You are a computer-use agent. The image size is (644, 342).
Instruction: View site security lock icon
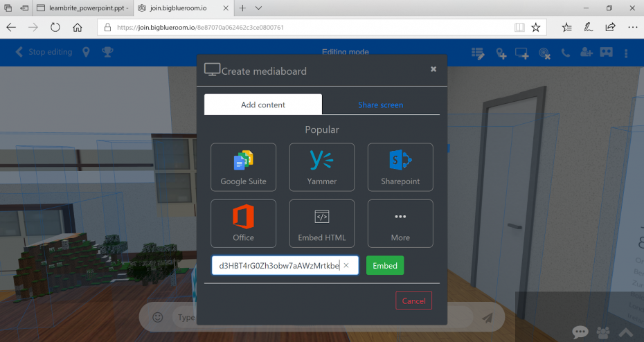[x=107, y=28]
